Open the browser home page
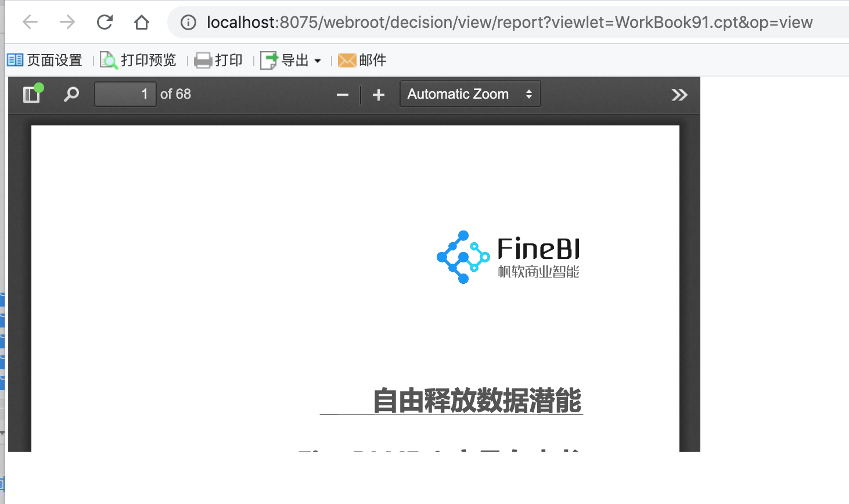849x504 pixels. (142, 22)
